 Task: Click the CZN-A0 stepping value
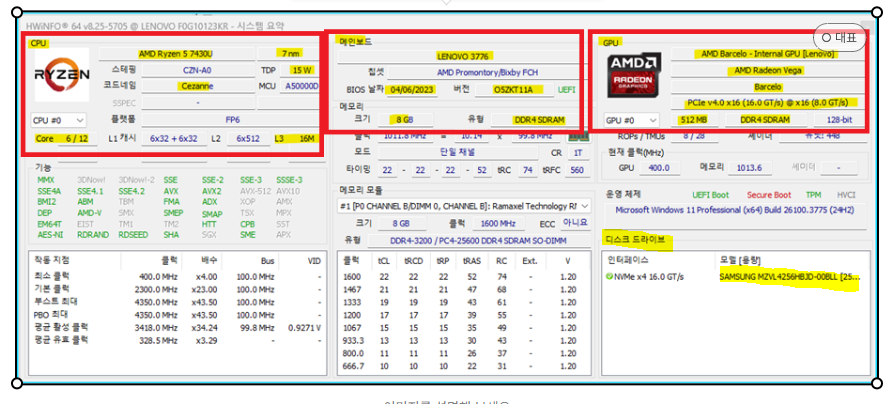click(x=197, y=71)
